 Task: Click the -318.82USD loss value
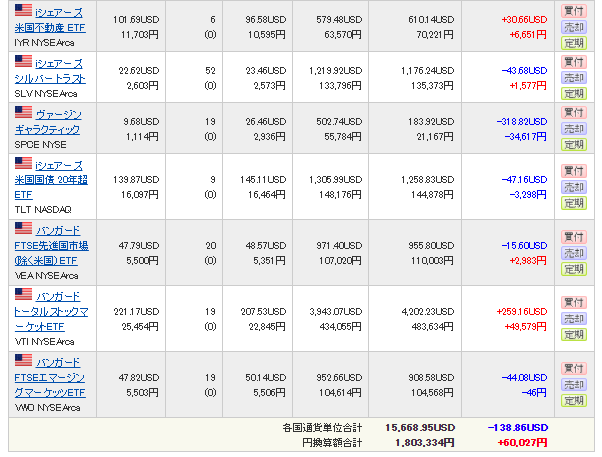[522, 122]
